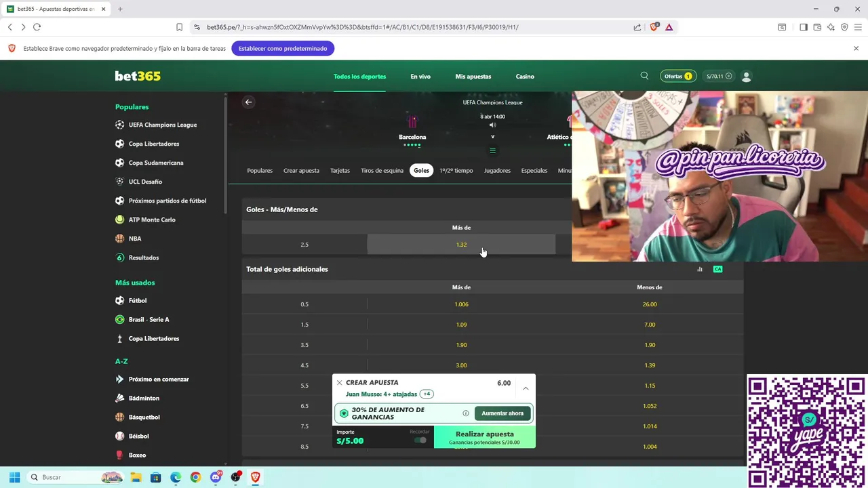Show info for 30% de aumento de ganancias

click(x=466, y=413)
